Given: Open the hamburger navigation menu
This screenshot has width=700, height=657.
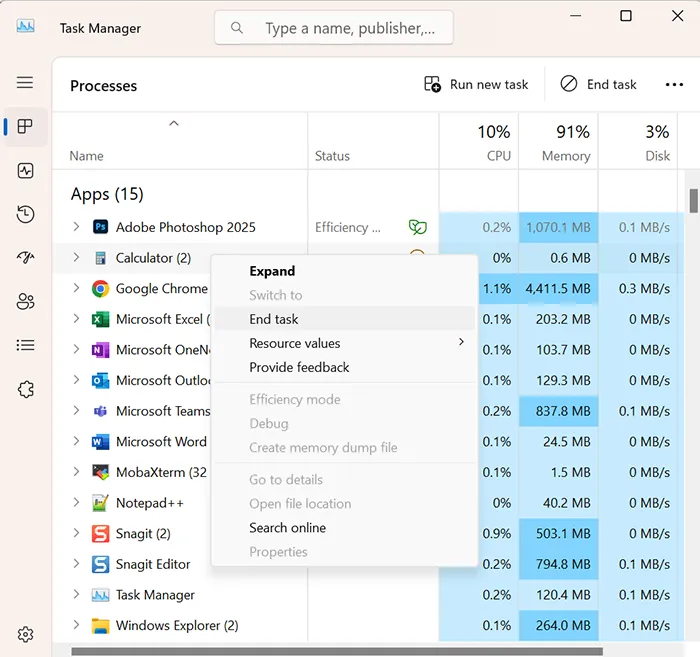Looking at the screenshot, I should point(25,83).
